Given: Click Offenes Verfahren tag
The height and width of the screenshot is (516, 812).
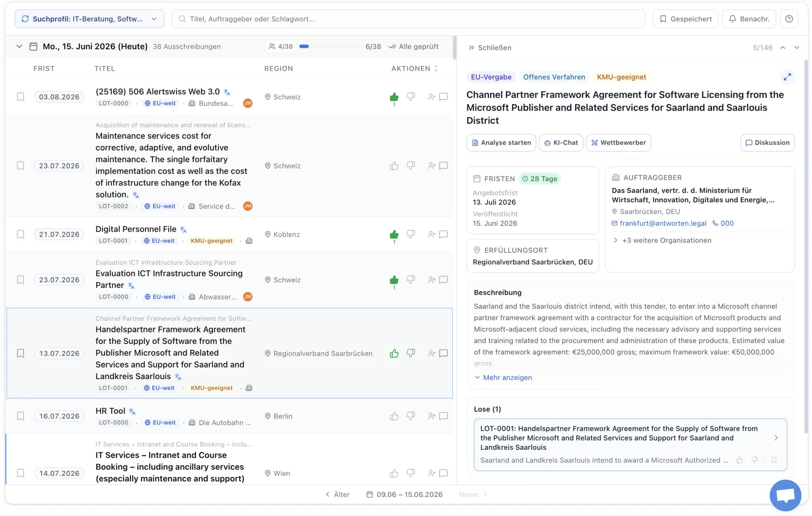Looking at the screenshot, I should pos(554,77).
